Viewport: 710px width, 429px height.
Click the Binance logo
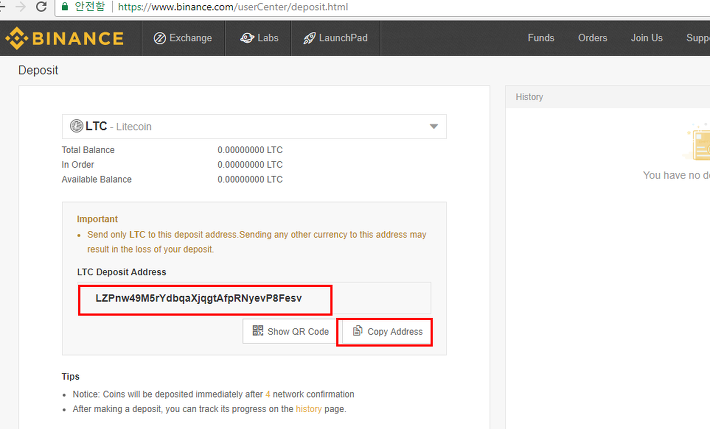(x=64, y=38)
